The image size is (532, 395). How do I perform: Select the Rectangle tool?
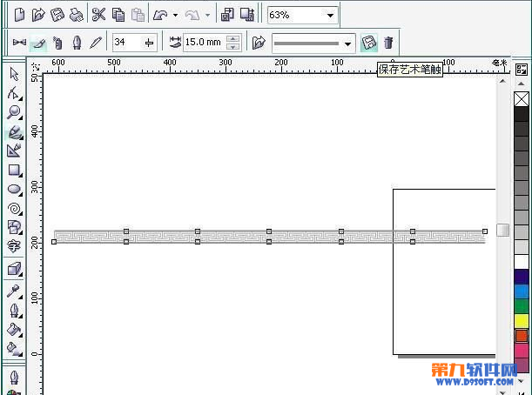(x=14, y=171)
